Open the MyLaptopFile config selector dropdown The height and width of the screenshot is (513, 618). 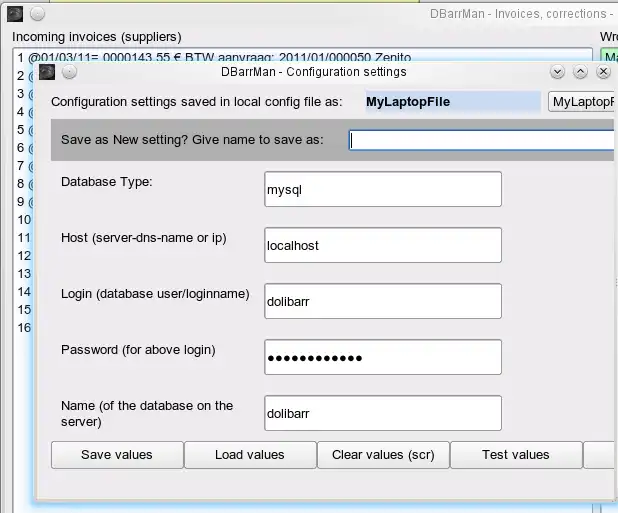[581, 102]
